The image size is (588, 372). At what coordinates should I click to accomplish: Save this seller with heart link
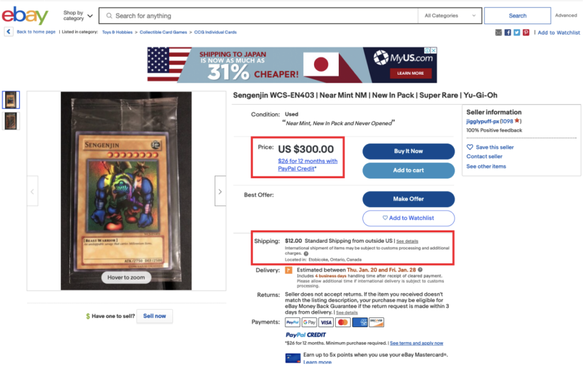pyautogui.click(x=490, y=147)
